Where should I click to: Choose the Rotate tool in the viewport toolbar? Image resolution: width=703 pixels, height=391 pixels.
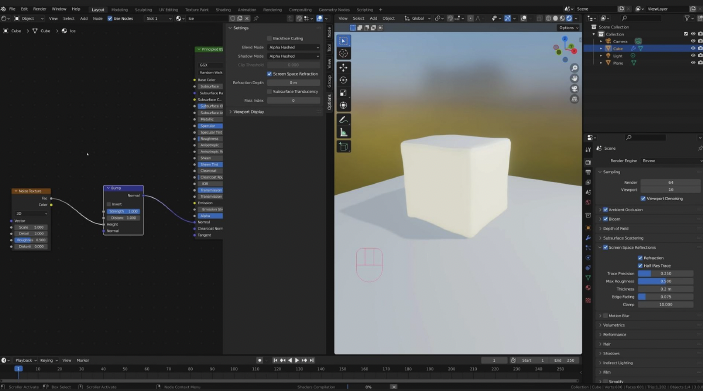(343, 80)
